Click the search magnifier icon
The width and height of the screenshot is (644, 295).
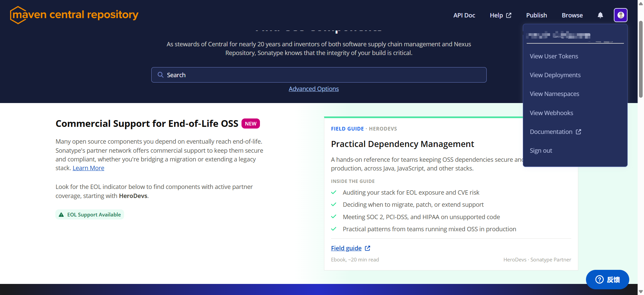point(161,75)
